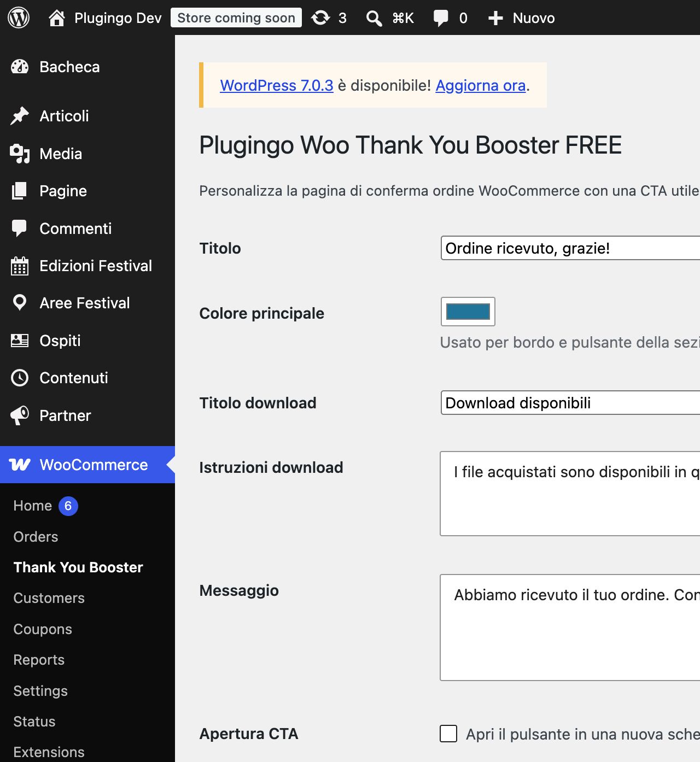Viewport: 700px width, 762px height.
Task: Open the Reports submenu item
Action: click(x=39, y=660)
